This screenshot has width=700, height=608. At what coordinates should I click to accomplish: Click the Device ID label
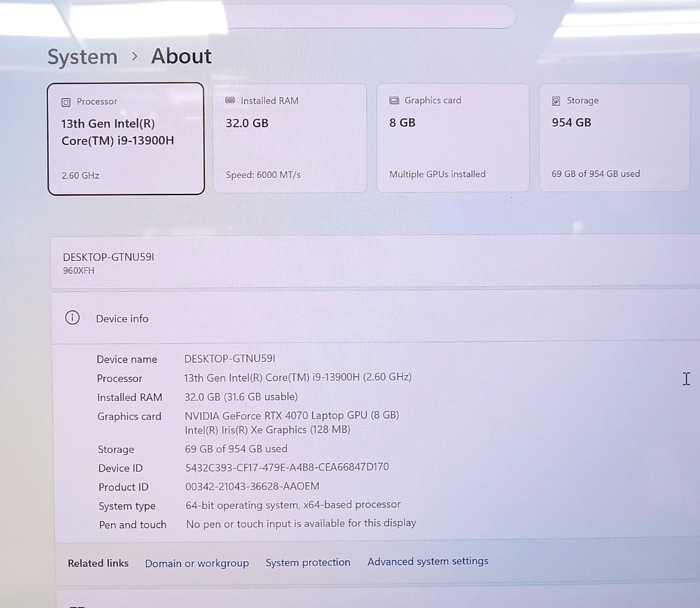pos(121,468)
